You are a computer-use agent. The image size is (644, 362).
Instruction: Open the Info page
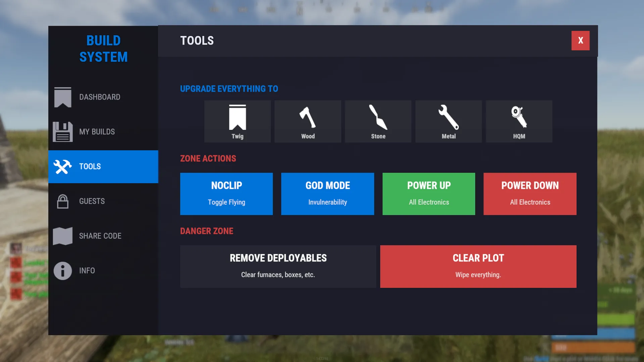tap(103, 271)
